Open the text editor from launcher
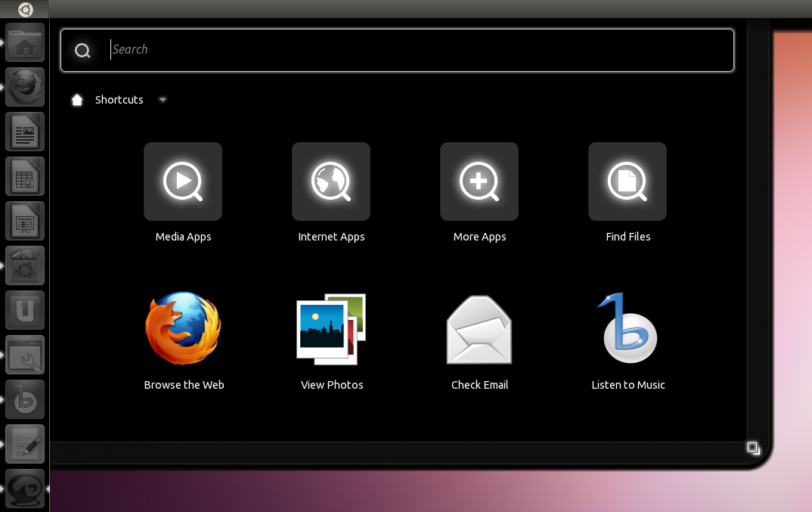 tap(25, 444)
